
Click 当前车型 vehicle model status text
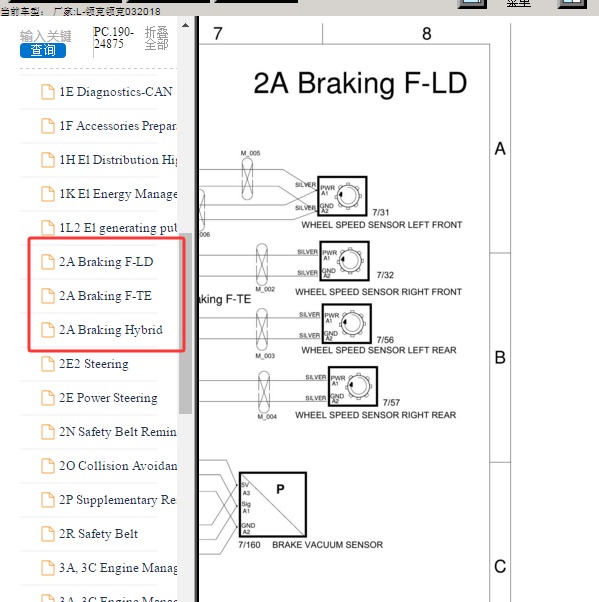tap(80, 12)
